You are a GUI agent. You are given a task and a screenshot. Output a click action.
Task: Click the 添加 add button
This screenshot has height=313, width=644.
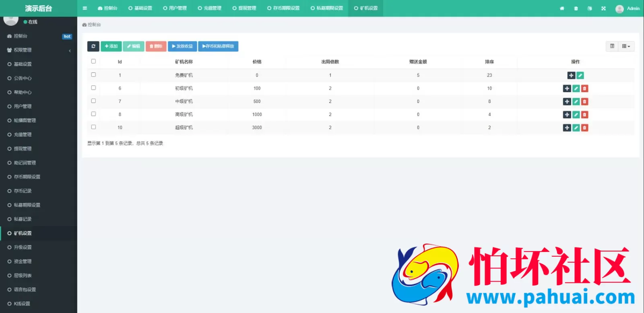click(111, 46)
